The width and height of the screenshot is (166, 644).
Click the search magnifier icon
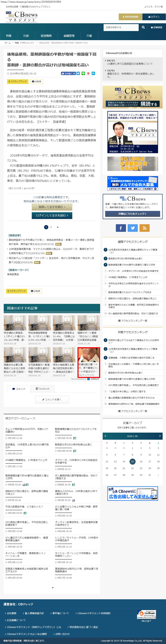[x=143, y=27]
